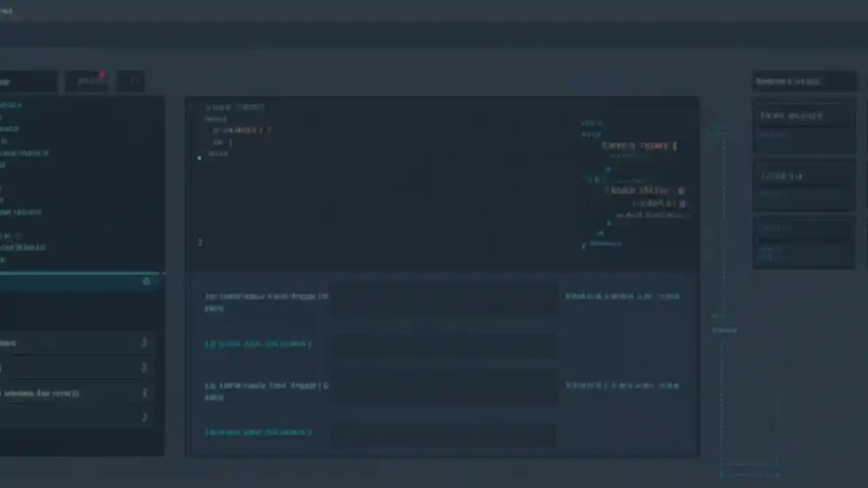Screen dimensions: 868x488
Task: Open the chevron on the long-named sidebar row
Action: click(144, 393)
